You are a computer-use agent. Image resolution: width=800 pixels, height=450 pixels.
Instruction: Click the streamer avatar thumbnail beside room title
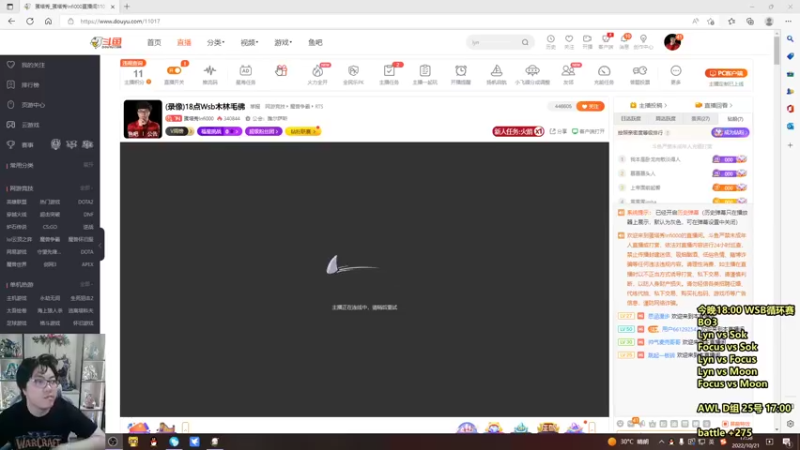143,119
